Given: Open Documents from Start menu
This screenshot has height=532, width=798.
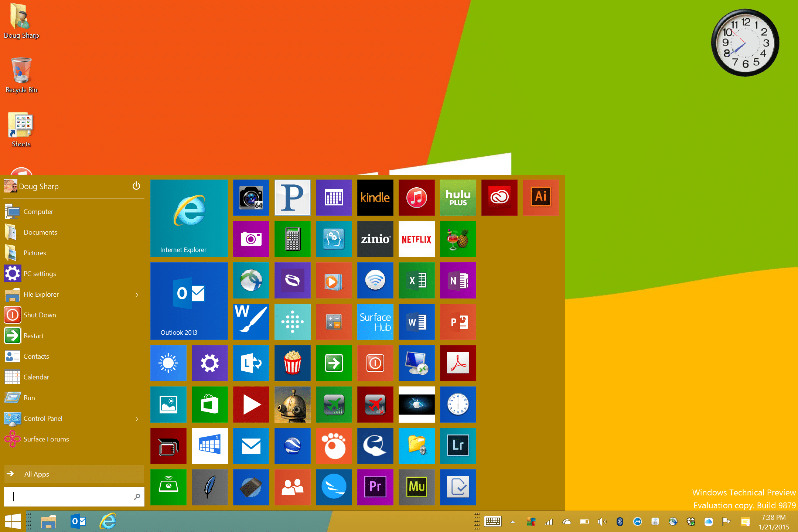Looking at the screenshot, I should 74,232.
